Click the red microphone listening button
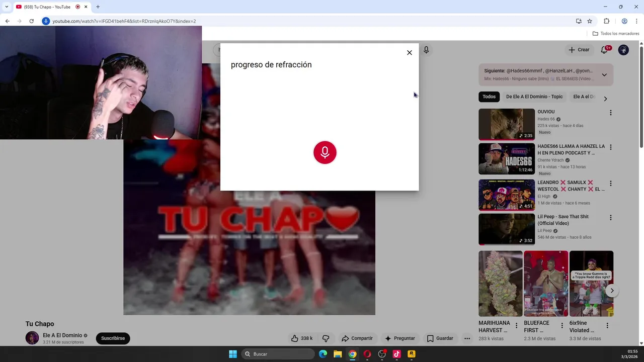The height and width of the screenshot is (362, 644). (x=325, y=152)
